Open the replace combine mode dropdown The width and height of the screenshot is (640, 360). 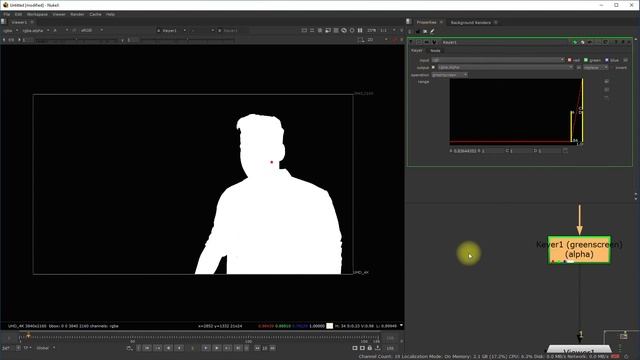click(x=596, y=67)
